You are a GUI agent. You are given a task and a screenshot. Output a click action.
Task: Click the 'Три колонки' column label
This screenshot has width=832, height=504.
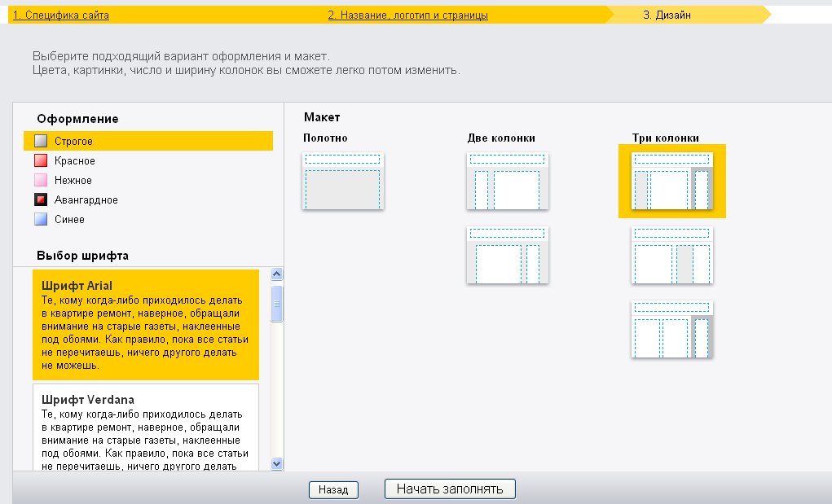(x=666, y=138)
